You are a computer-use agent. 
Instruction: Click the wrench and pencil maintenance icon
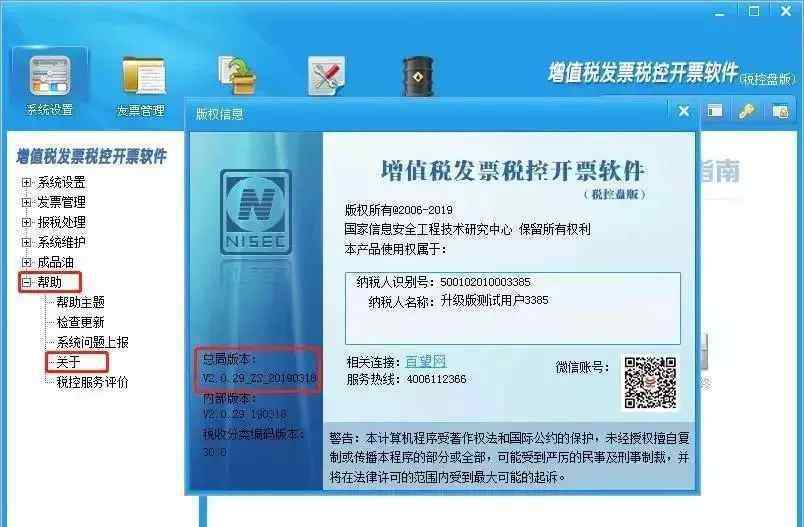click(x=326, y=76)
